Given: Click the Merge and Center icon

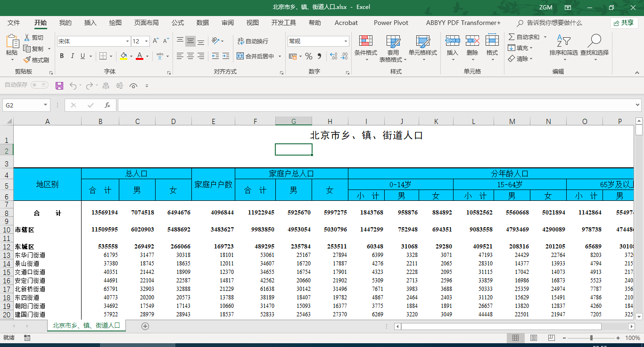Looking at the screenshot, I should [x=240, y=56].
